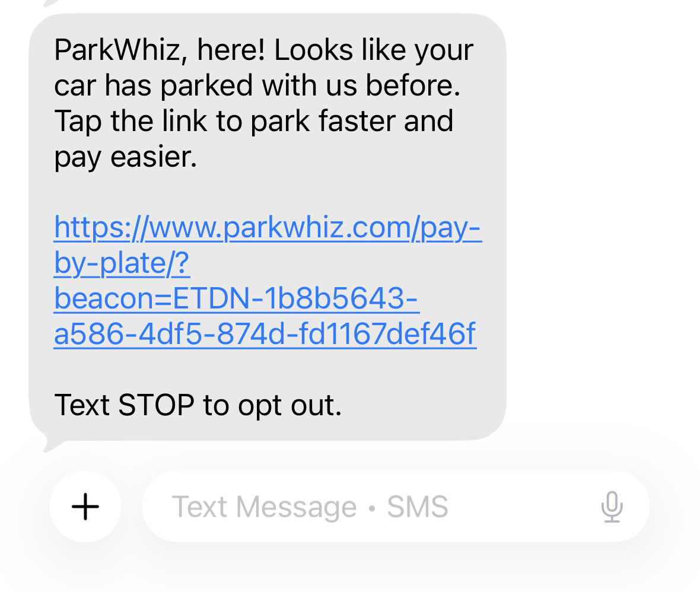Tap the 'ParkWhiz, here!' greeting text
This screenshot has height=592, width=700.
[x=160, y=50]
